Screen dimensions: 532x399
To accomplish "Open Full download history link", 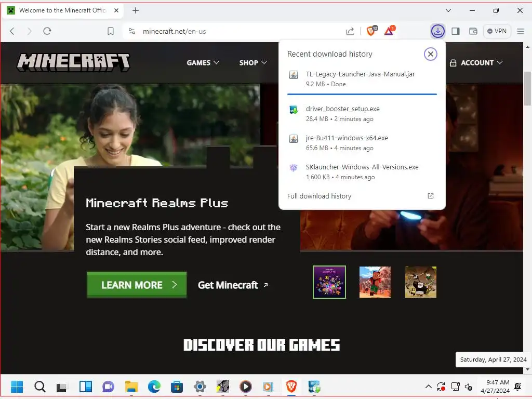I will tap(320, 196).
